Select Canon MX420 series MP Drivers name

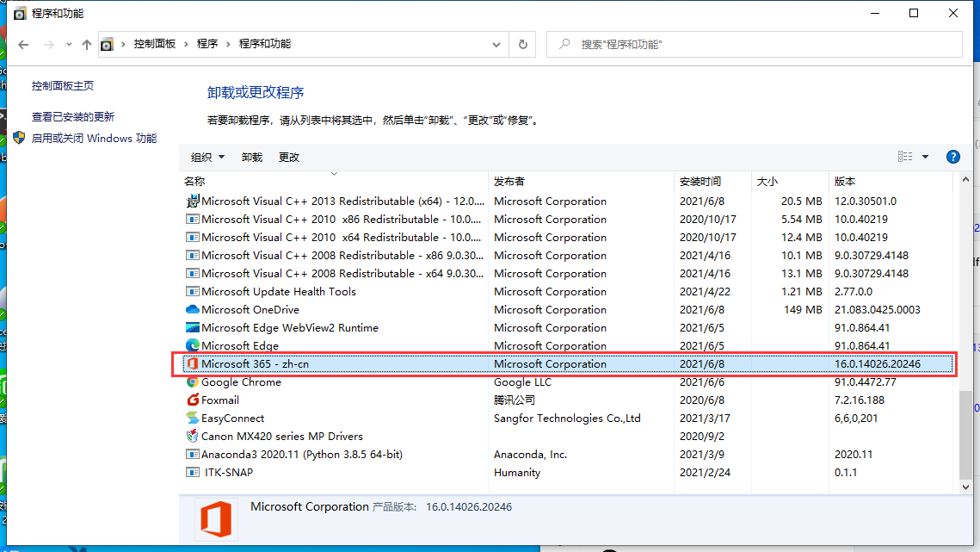point(282,437)
